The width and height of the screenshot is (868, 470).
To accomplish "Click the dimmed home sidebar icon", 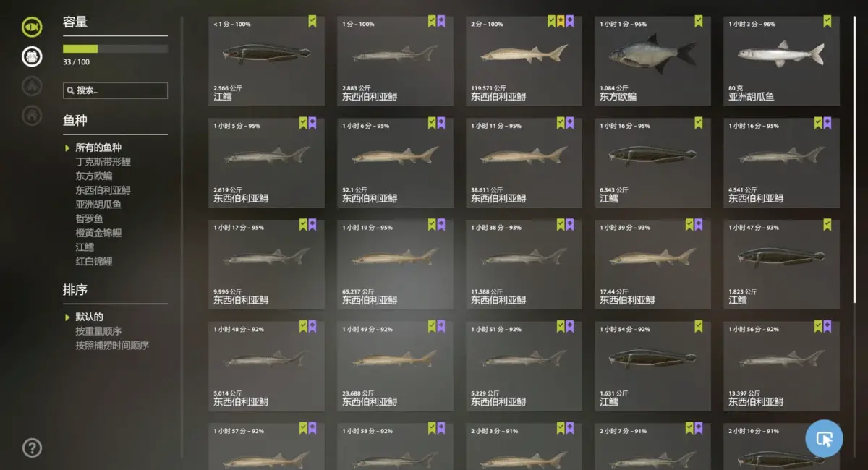I will coord(32,115).
